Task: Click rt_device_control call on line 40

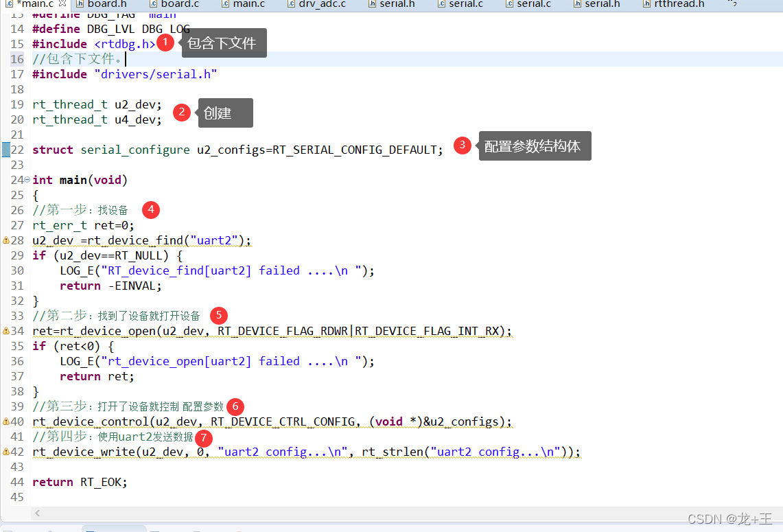Action: coord(272,421)
